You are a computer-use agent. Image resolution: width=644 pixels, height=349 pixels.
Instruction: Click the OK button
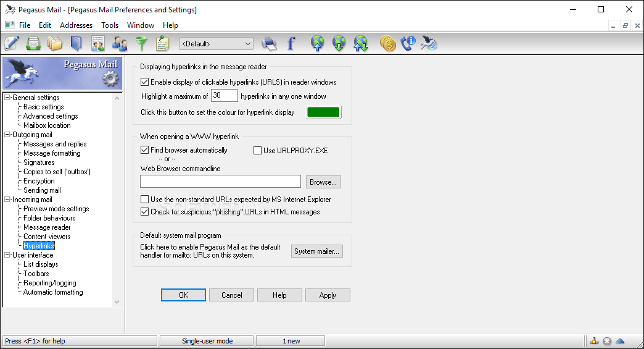184,295
